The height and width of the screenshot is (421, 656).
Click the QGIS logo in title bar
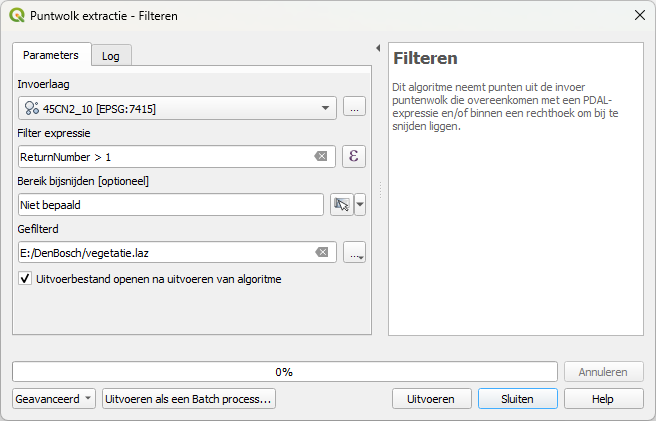(17, 15)
